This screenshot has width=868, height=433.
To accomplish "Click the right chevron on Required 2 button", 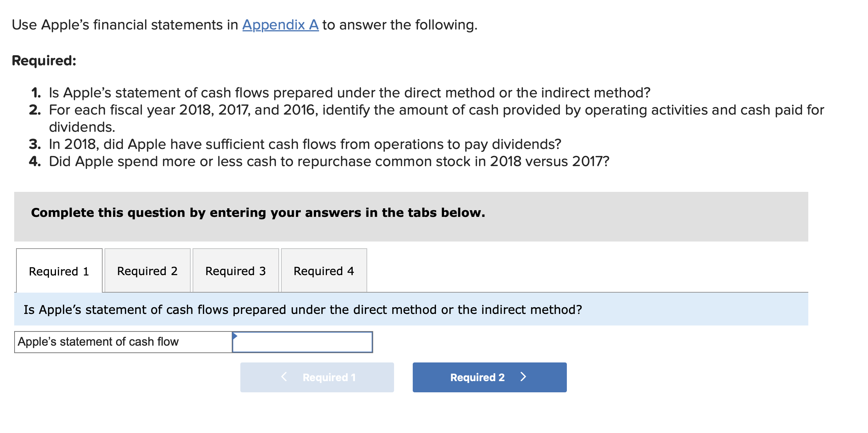I will (x=523, y=377).
